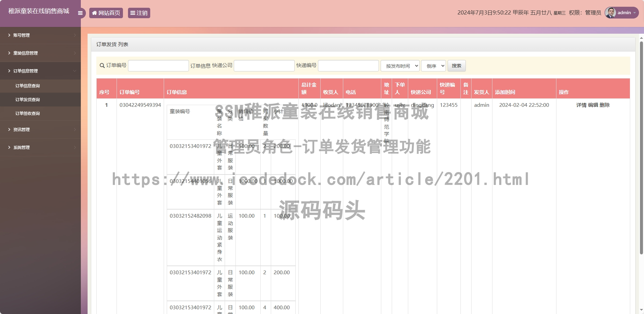Open 详情 for order 03042249549394
The height and width of the screenshot is (314, 644).
pos(581,105)
